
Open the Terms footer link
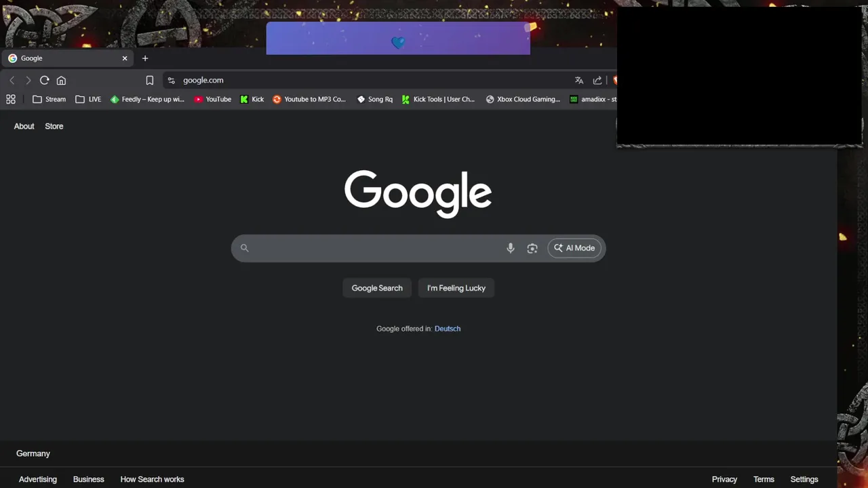coord(764,479)
